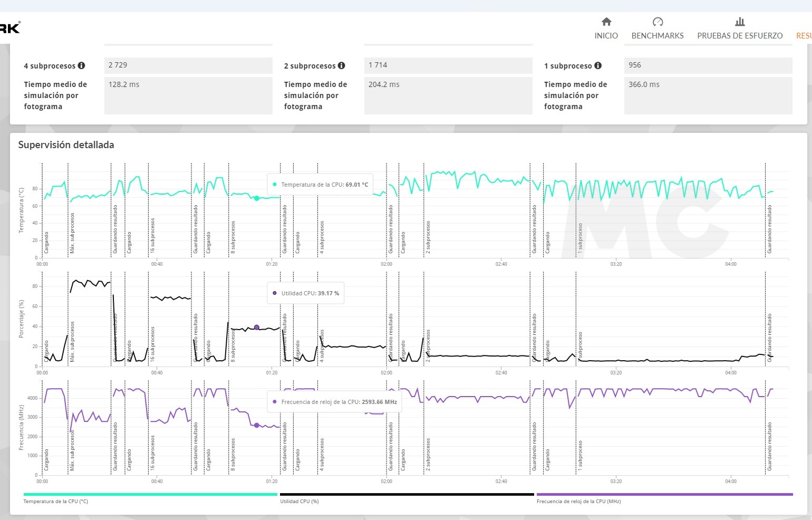812x520 pixels.
Task: Open the partially visible Resultados tab
Action: coord(804,35)
